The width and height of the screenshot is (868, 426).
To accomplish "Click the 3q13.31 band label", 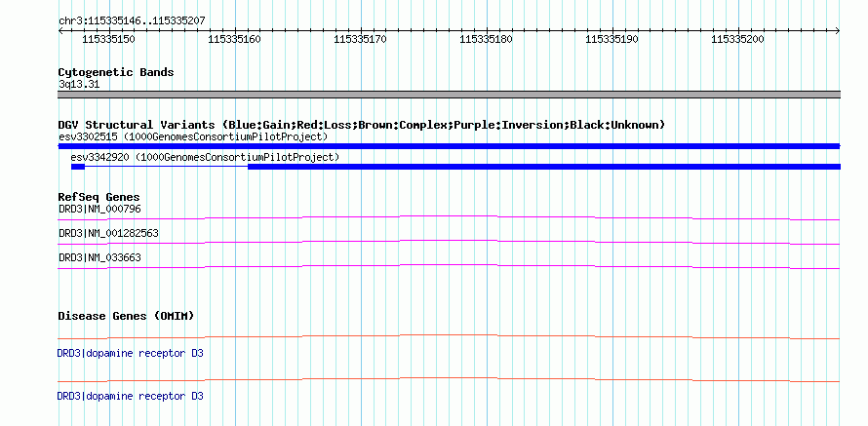I will [x=79, y=84].
